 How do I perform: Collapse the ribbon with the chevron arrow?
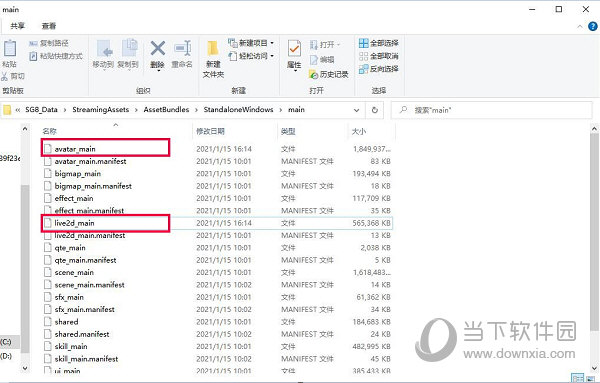[580, 26]
